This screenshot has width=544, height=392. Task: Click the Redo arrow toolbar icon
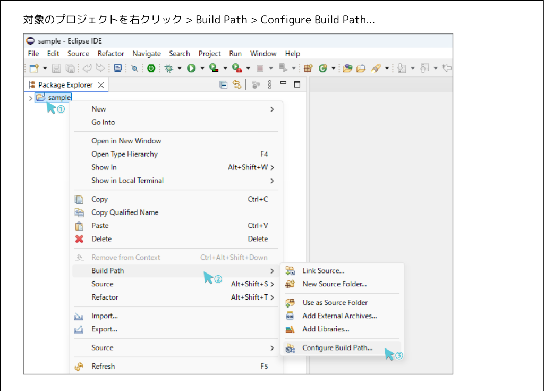(x=100, y=69)
